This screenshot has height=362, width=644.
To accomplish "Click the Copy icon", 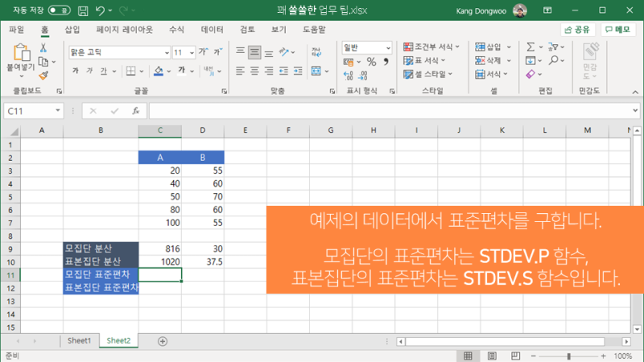I will [43, 62].
